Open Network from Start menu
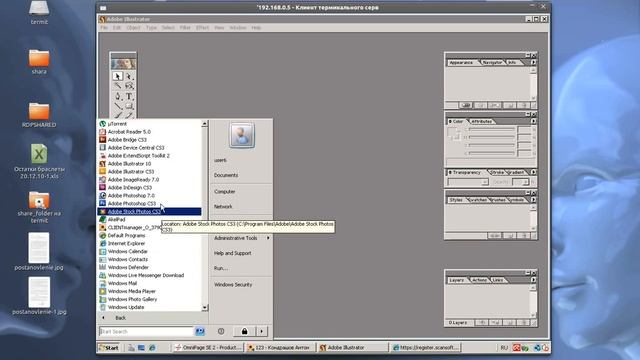The width and height of the screenshot is (640, 360). point(223,207)
